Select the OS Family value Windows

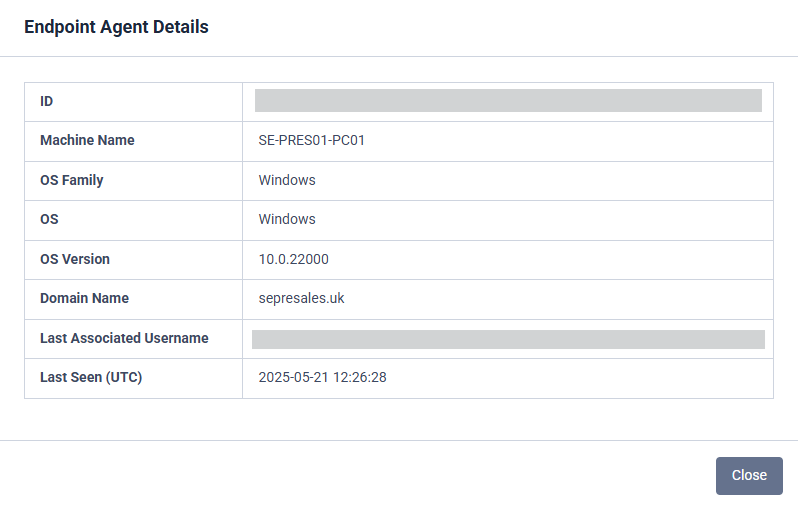[287, 180]
